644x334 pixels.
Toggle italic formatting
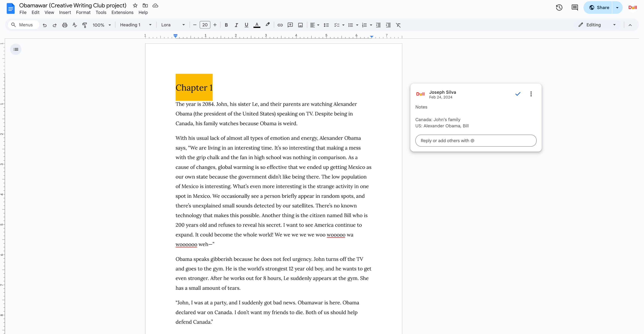point(236,25)
